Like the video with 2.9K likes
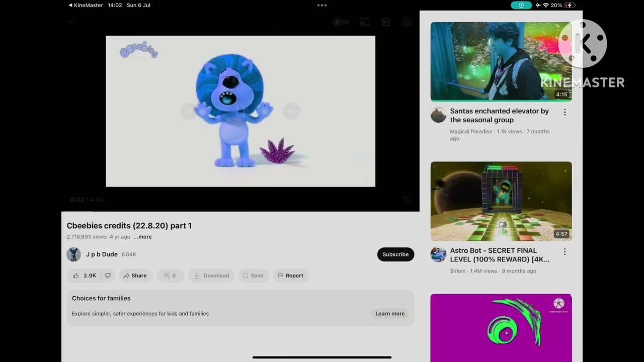This screenshot has width=644, height=362. tap(84, 276)
